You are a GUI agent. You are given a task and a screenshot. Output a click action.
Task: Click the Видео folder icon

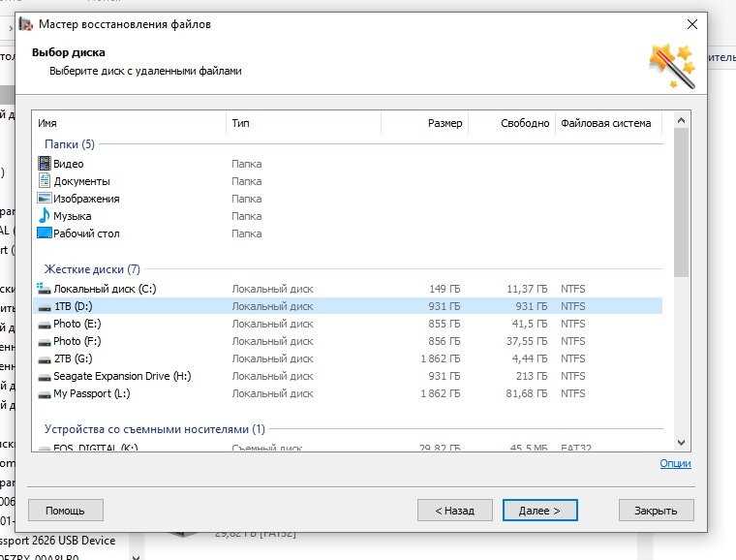pos(44,164)
